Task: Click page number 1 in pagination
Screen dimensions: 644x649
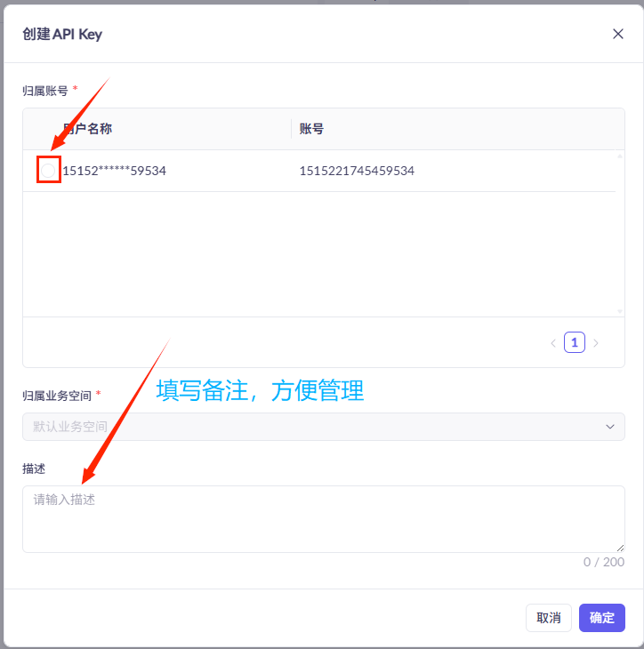Action: point(575,342)
